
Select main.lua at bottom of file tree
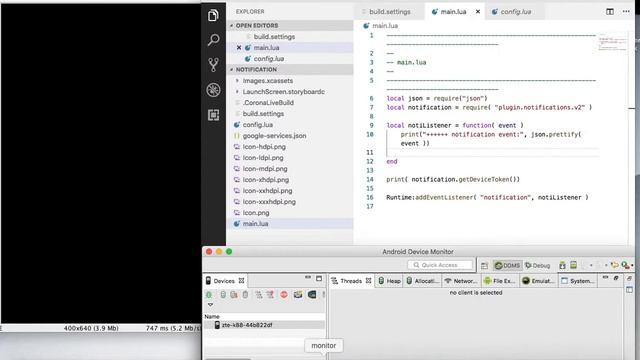point(291,224)
